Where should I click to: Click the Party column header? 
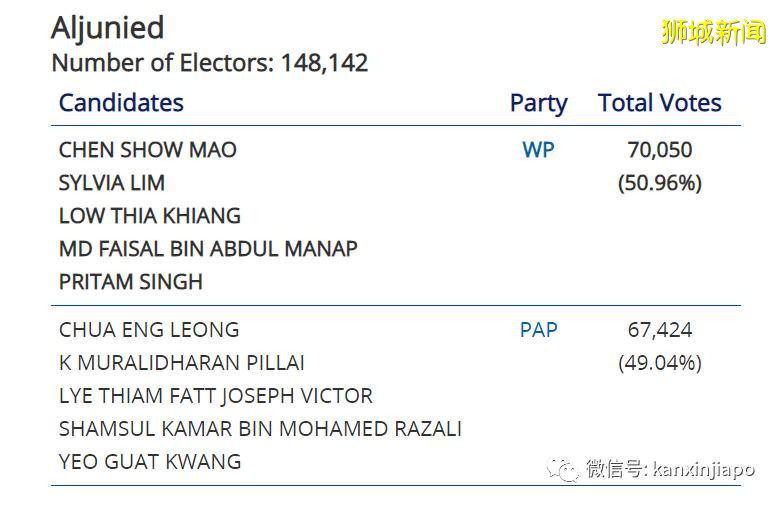coord(538,103)
